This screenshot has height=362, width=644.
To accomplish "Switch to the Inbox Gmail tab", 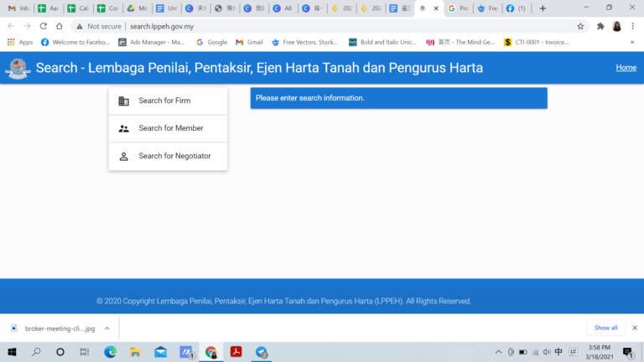I will (x=17, y=8).
